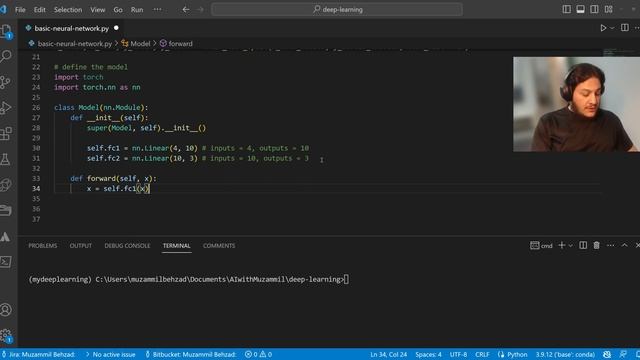Open new terminal profile dropdown arrow

pos(570,245)
